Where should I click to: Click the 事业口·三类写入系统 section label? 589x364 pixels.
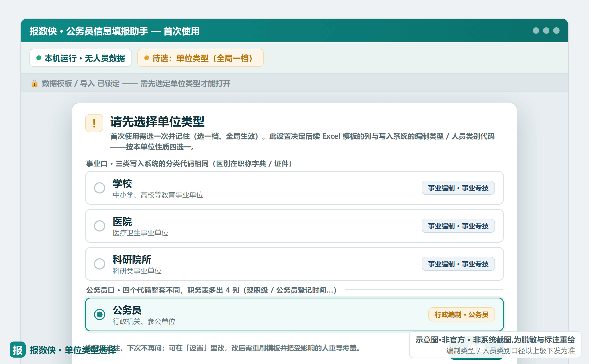[x=189, y=164]
